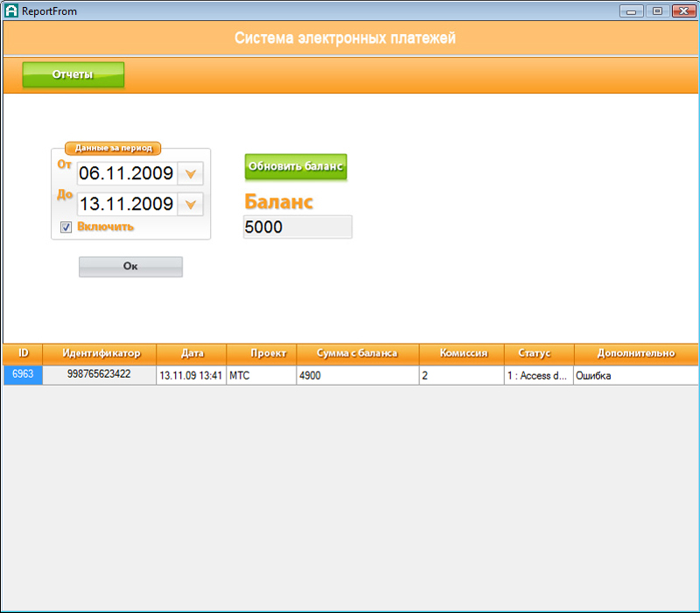Click the Баланс field showing 5000

pyautogui.click(x=297, y=227)
